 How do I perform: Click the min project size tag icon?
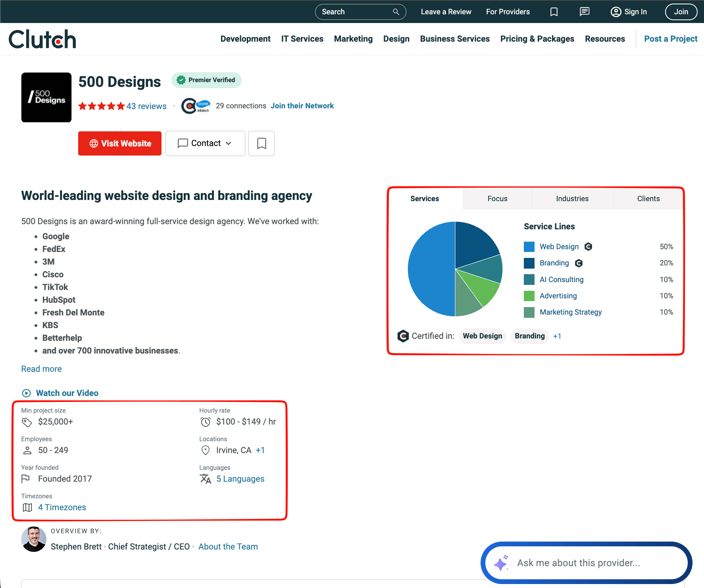(x=27, y=422)
